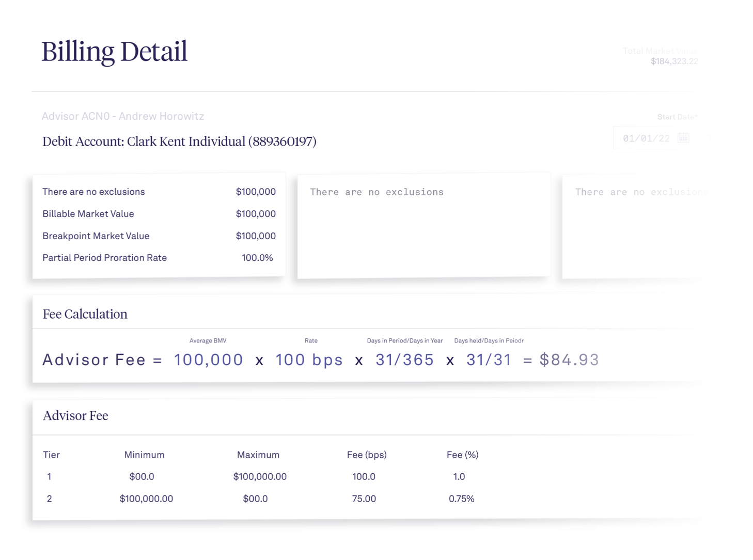Click the Partial Period Proration Rate row

[159, 258]
